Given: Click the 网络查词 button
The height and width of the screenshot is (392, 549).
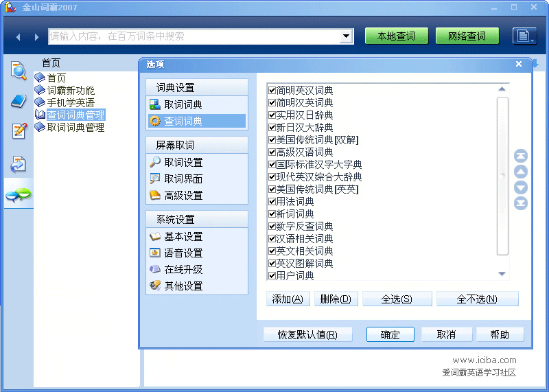Looking at the screenshot, I should pos(467,36).
